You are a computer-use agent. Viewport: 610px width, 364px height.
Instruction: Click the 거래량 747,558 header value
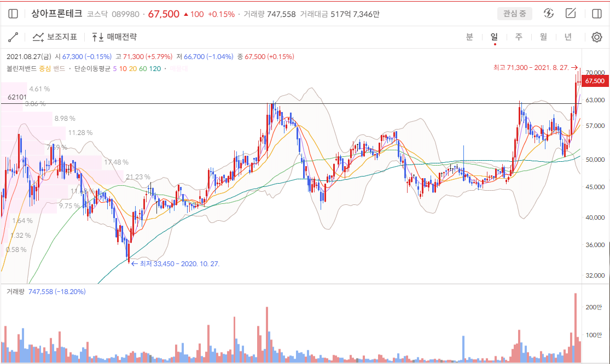click(x=269, y=14)
